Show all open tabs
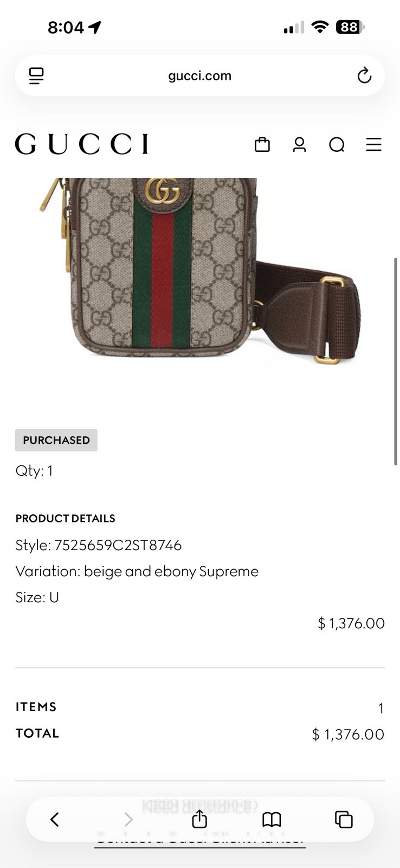The height and width of the screenshot is (868, 400). [x=344, y=819]
